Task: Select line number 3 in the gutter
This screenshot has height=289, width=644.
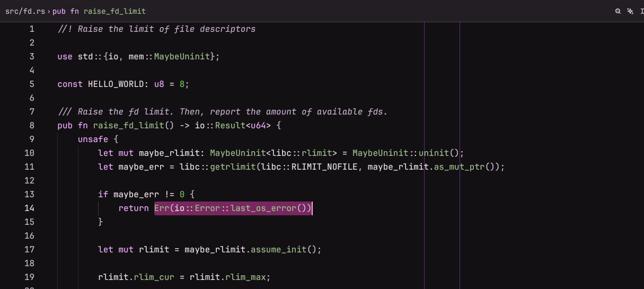Action: point(32,57)
